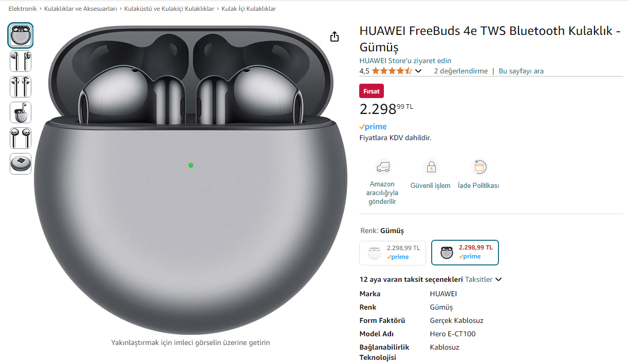
Task: Open Kulaklıklar ve Aksesuarları breadcrumb
Action: coord(81,9)
